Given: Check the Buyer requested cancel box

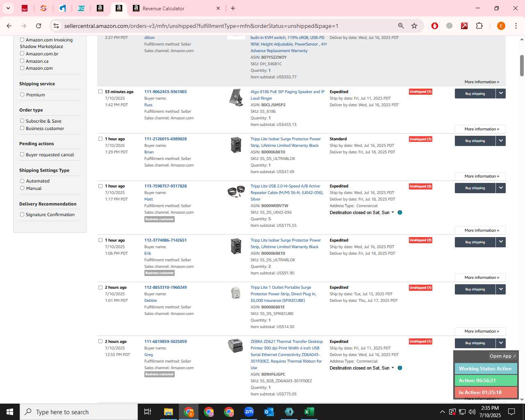Looking at the screenshot, I should point(22,154).
